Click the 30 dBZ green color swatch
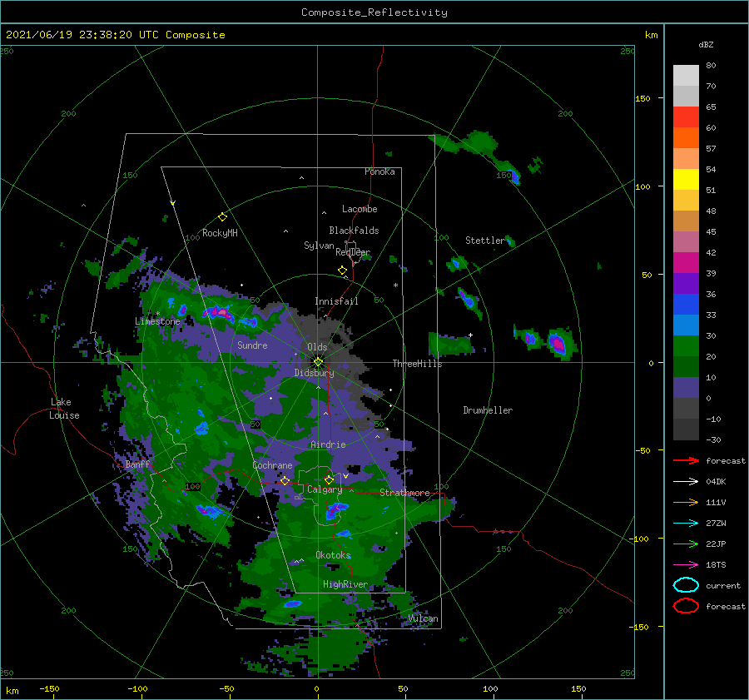 point(686,346)
